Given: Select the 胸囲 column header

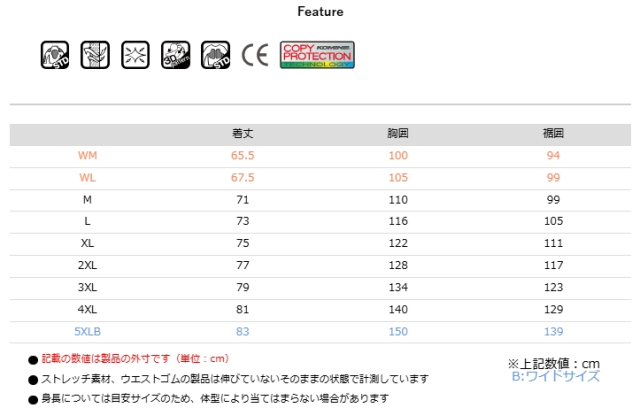Looking at the screenshot, I should [x=398, y=133].
